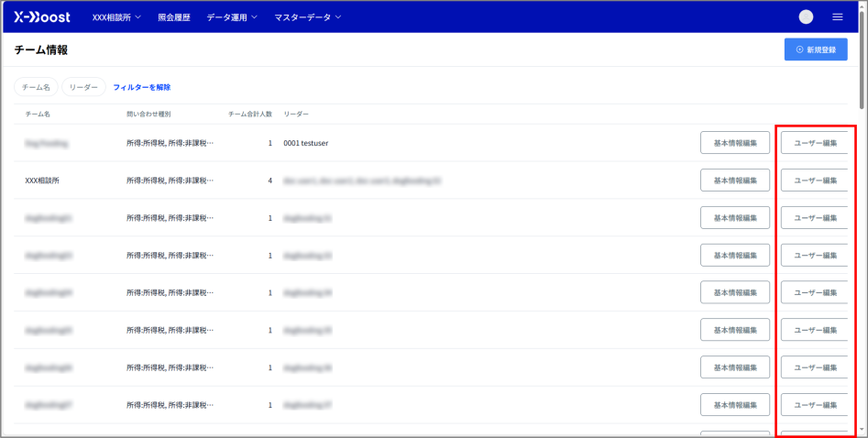Select the 問い合わせ種別 column header
Screen dimensions: 868x438
point(148,114)
